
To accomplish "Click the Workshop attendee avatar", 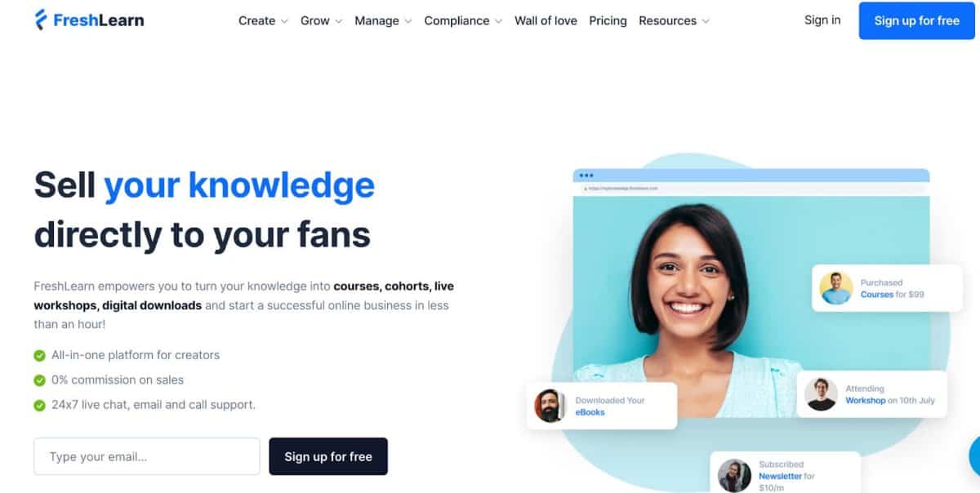I will pyautogui.click(x=821, y=394).
